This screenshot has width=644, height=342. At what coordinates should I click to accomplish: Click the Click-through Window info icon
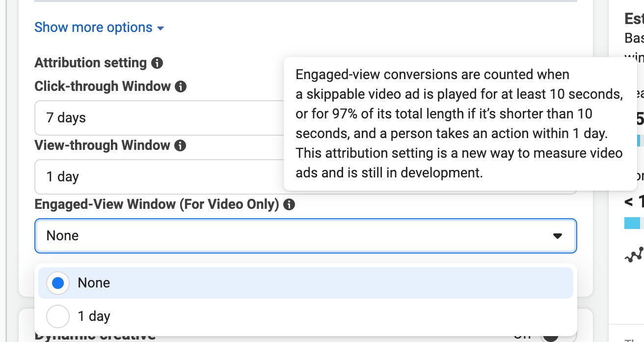tap(181, 86)
